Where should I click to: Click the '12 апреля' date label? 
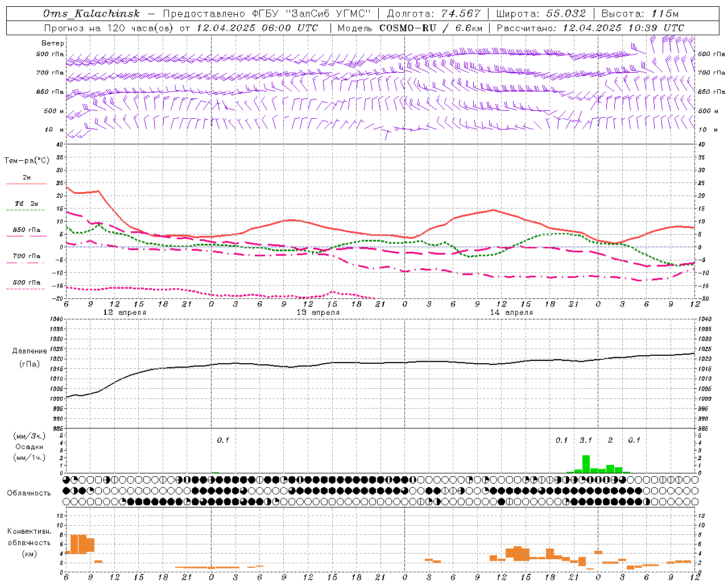click(x=124, y=313)
